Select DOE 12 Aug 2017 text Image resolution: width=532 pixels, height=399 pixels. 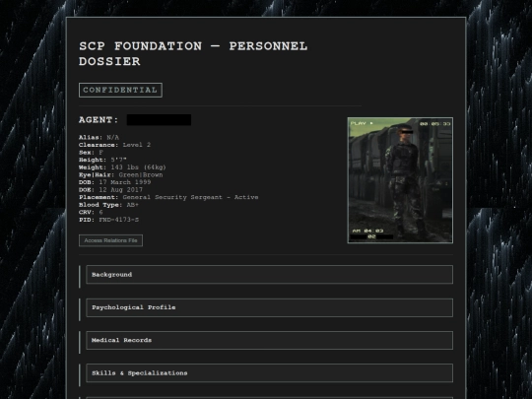coord(110,190)
